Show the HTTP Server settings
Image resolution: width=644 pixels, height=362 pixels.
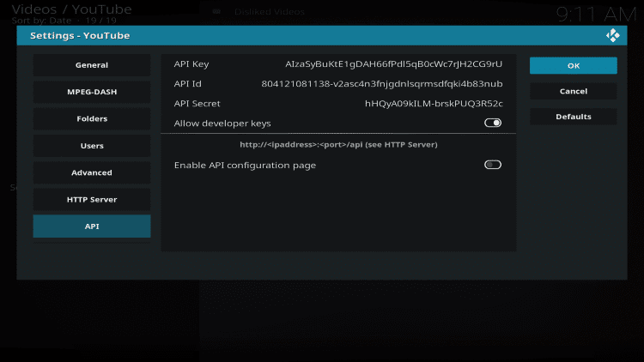tap(92, 200)
